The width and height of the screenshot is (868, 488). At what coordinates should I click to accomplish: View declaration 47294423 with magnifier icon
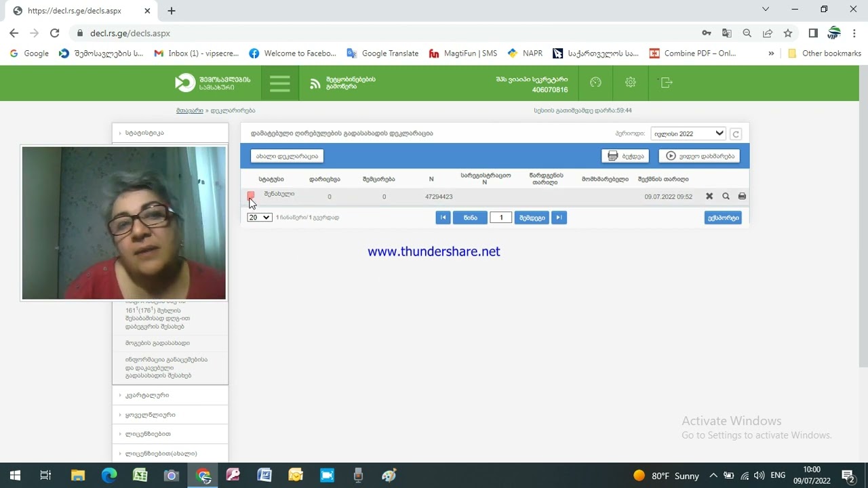pyautogui.click(x=726, y=197)
